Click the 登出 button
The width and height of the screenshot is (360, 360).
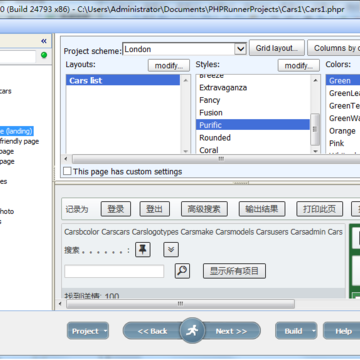pos(155,209)
